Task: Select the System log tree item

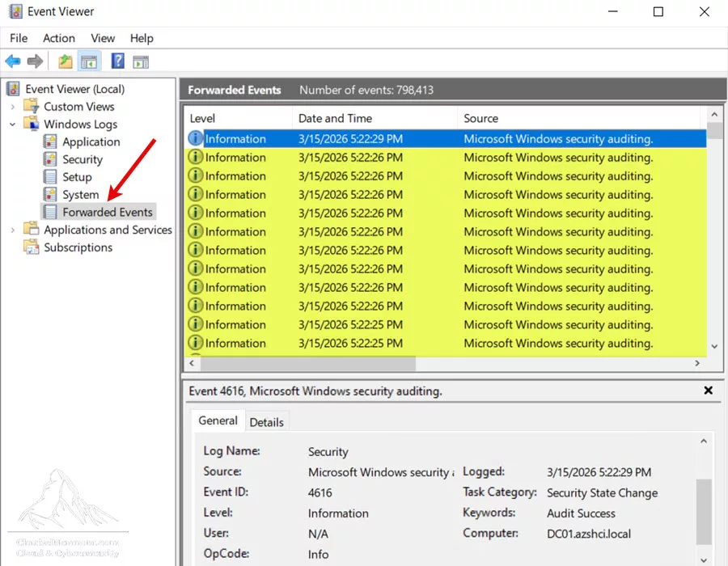Action: [81, 194]
